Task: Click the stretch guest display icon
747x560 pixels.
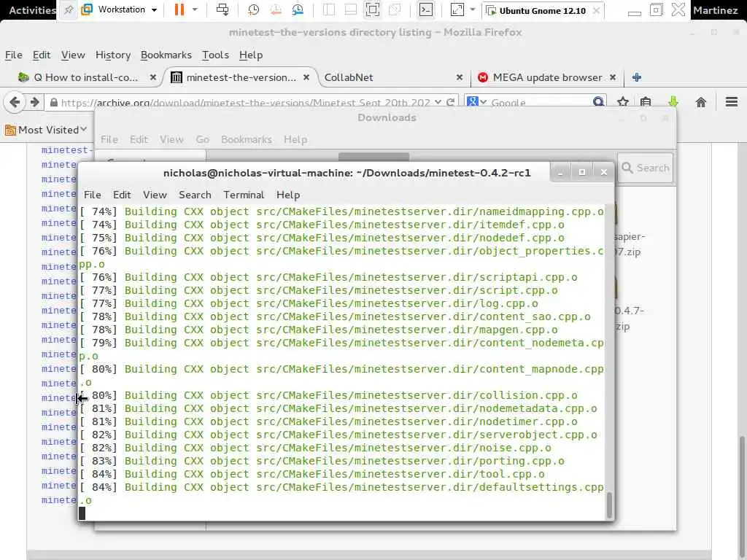Action: (457, 9)
